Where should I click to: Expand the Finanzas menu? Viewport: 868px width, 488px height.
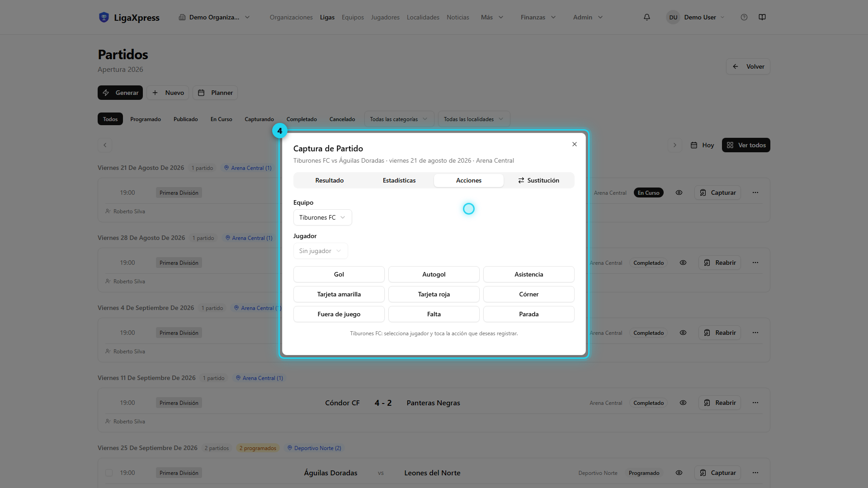coord(538,17)
